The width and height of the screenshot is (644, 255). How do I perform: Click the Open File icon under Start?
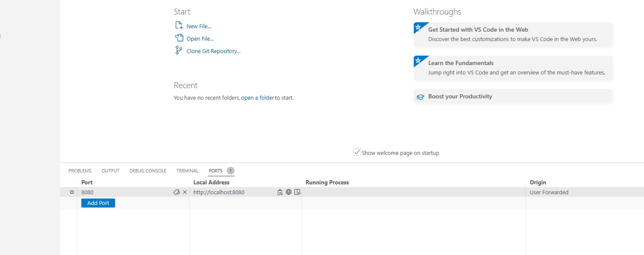[x=179, y=38]
